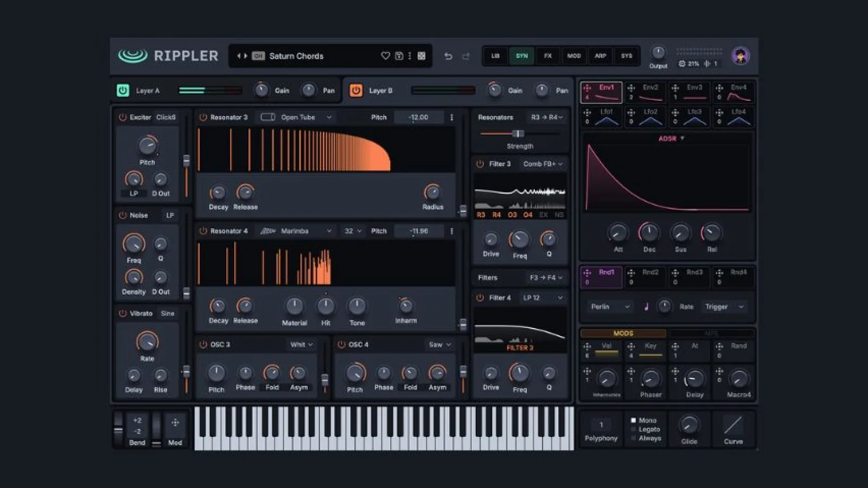Open the Perlin random type dropdown
The height and width of the screenshot is (488, 868).
[x=610, y=307]
